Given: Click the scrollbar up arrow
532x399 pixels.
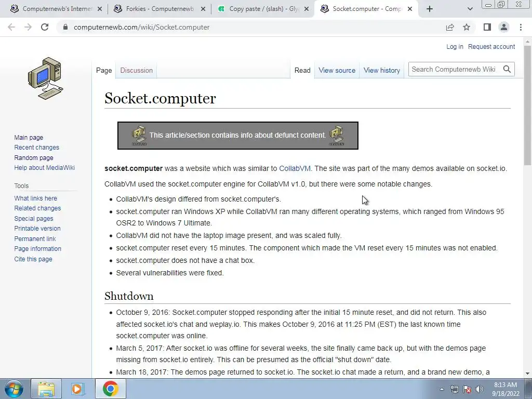Looking at the screenshot, I should point(527,42).
